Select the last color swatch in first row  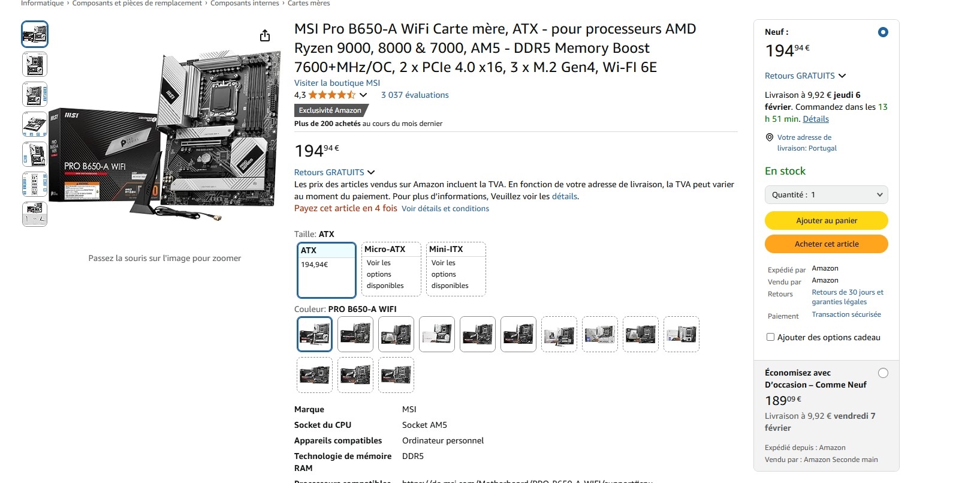pyautogui.click(x=682, y=334)
